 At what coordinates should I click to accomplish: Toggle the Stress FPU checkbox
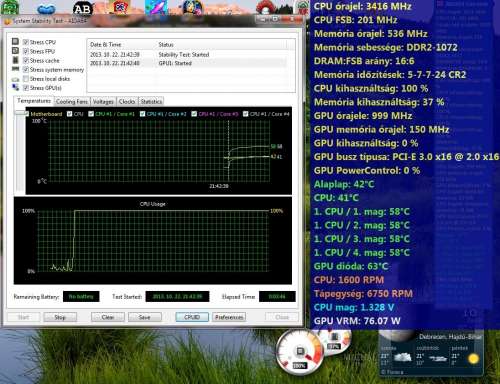[26, 51]
